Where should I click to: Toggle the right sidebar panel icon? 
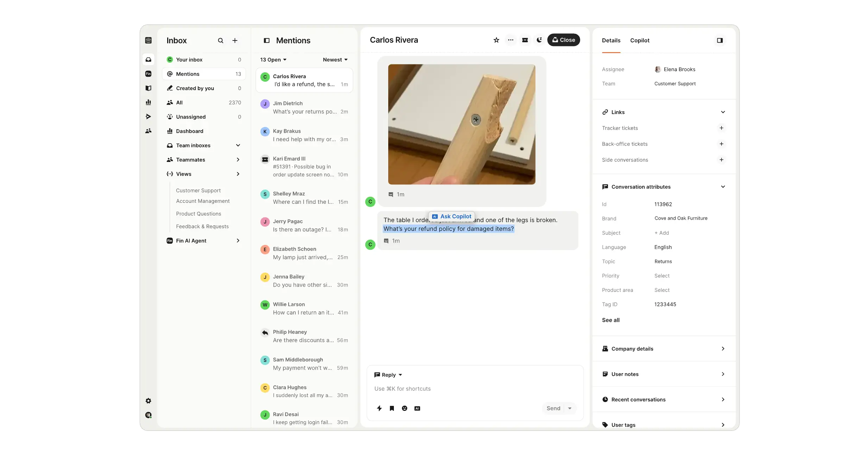pyautogui.click(x=720, y=40)
